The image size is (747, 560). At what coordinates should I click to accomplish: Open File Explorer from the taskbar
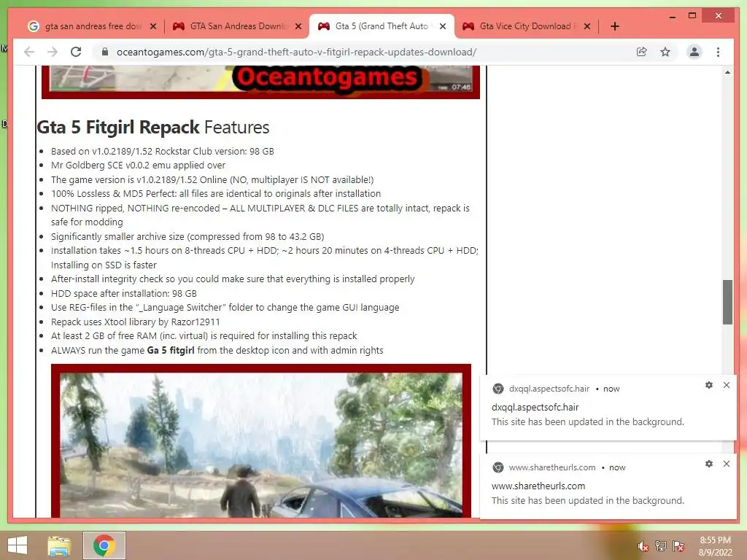pos(59,545)
